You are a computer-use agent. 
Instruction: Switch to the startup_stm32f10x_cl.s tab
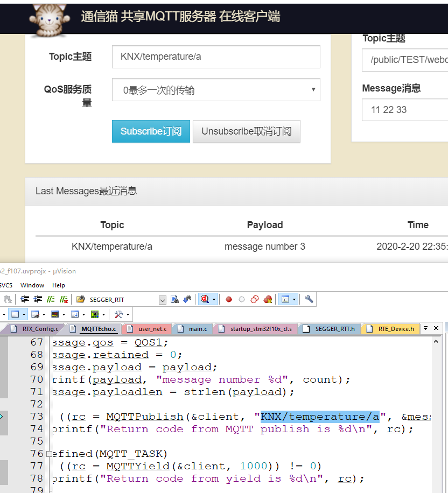click(x=255, y=329)
